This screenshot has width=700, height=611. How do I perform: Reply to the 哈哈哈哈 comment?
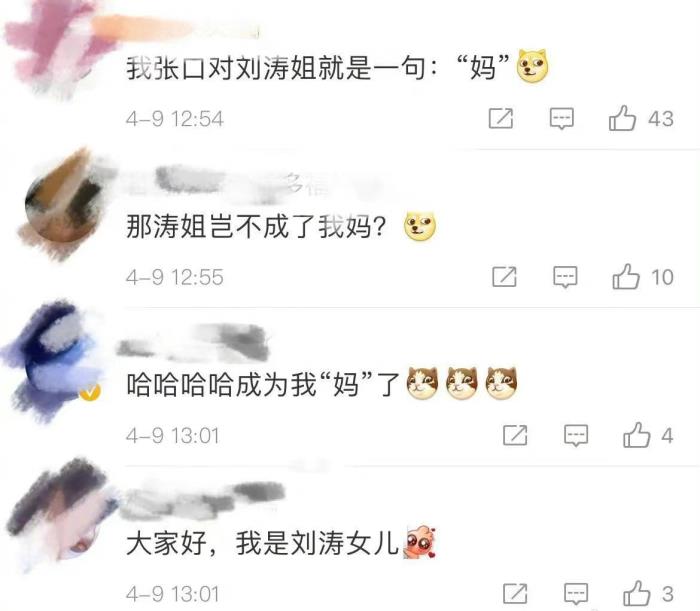[x=576, y=436]
